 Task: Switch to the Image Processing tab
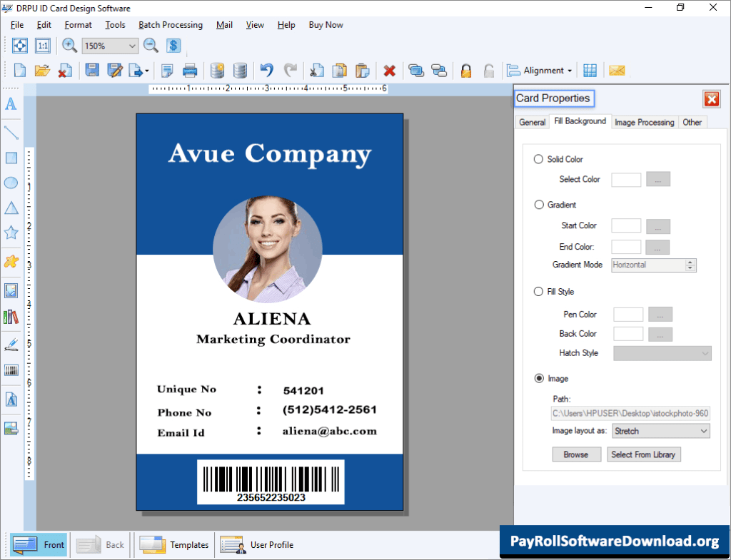[x=644, y=122]
